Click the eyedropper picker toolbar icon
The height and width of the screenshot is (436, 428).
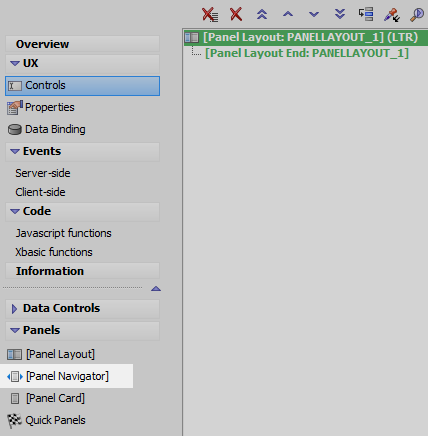[x=391, y=15]
